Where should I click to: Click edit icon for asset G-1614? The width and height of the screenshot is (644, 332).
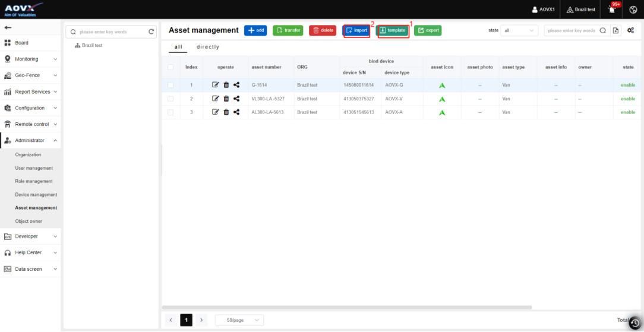tap(215, 85)
